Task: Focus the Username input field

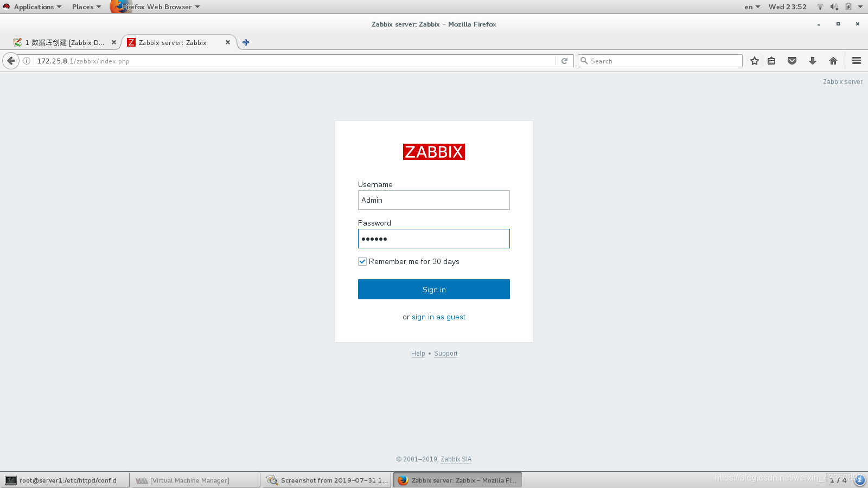Action: (434, 200)
